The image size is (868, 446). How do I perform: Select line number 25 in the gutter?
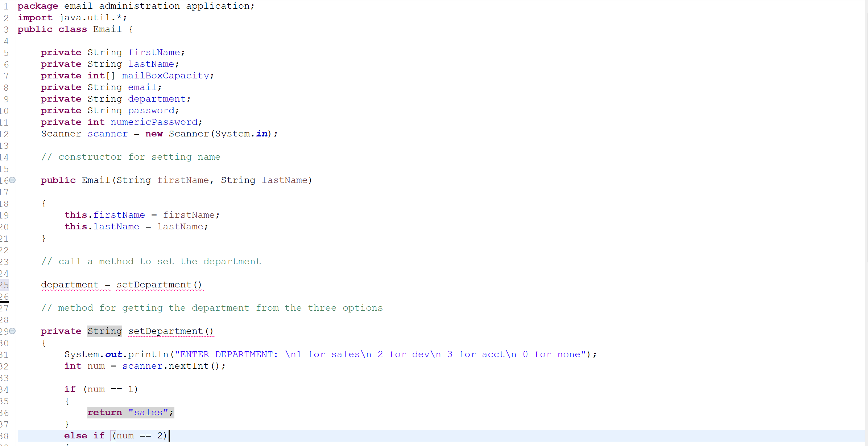[x=5, y=285]
